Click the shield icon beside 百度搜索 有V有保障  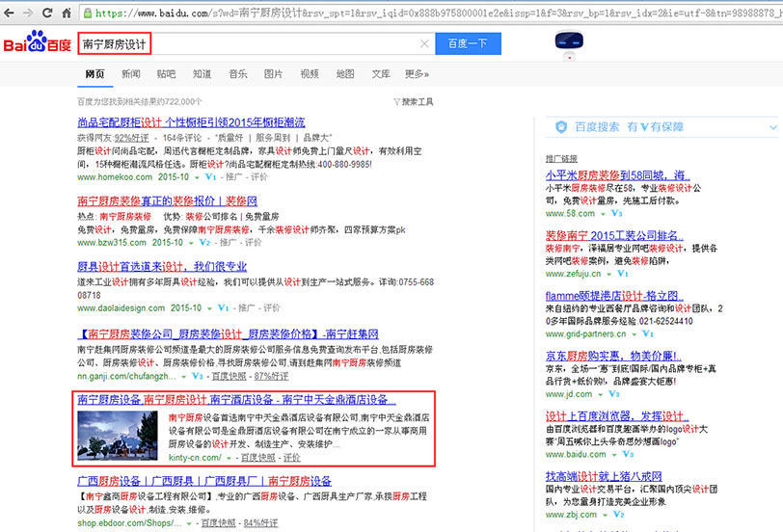(x=561, y=127)
